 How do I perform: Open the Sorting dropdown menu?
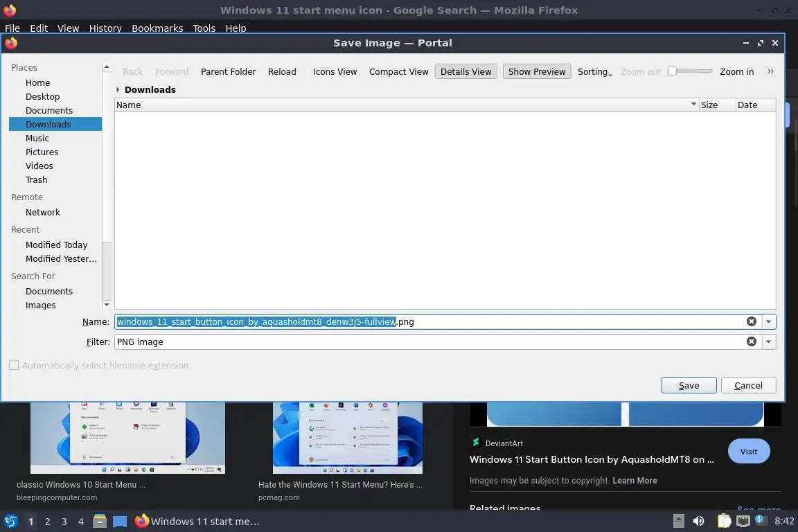594,72
